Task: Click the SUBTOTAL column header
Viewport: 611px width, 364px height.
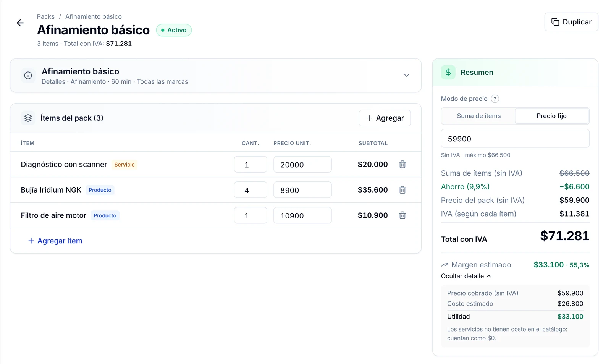Action: click(373, 143)
